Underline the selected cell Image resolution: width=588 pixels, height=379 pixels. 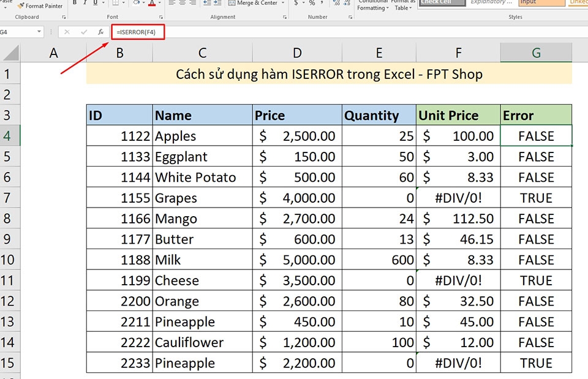pos(95,3)
